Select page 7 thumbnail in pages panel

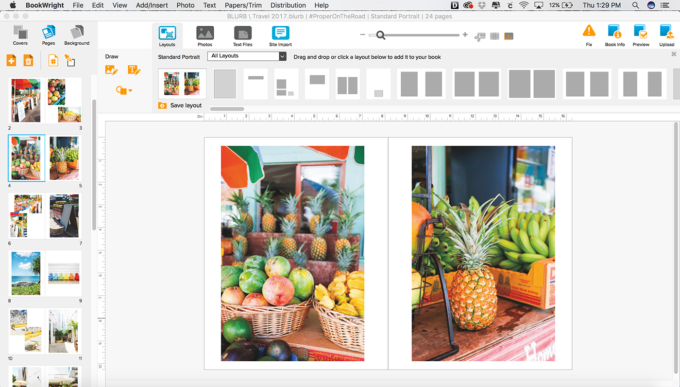(64, 216)
